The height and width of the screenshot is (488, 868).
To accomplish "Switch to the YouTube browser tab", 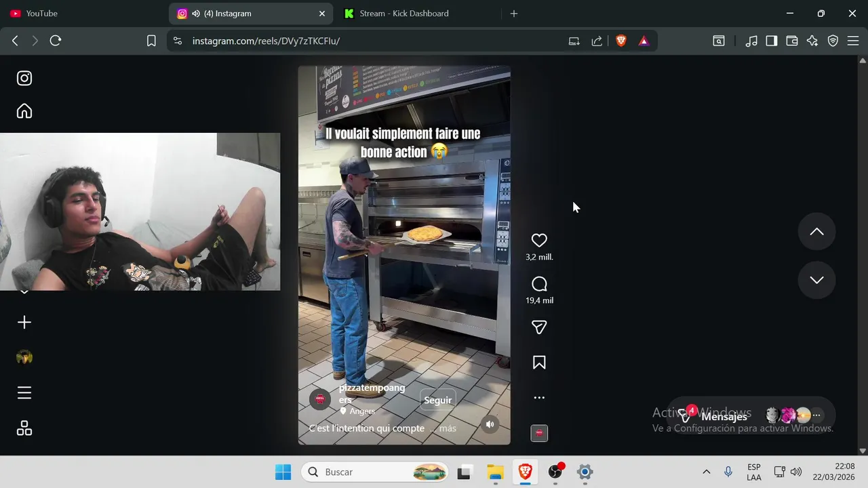I will click(x=81, y=14).
